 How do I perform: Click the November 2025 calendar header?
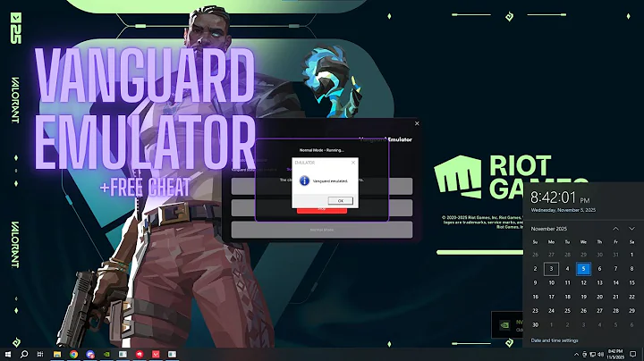click(x=548, y=229)
